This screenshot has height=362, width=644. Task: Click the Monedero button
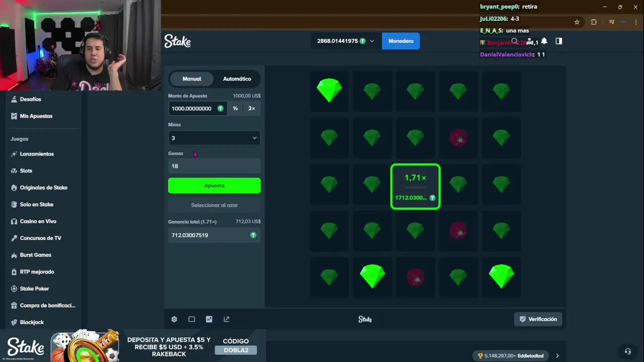[x=401, y=41]
